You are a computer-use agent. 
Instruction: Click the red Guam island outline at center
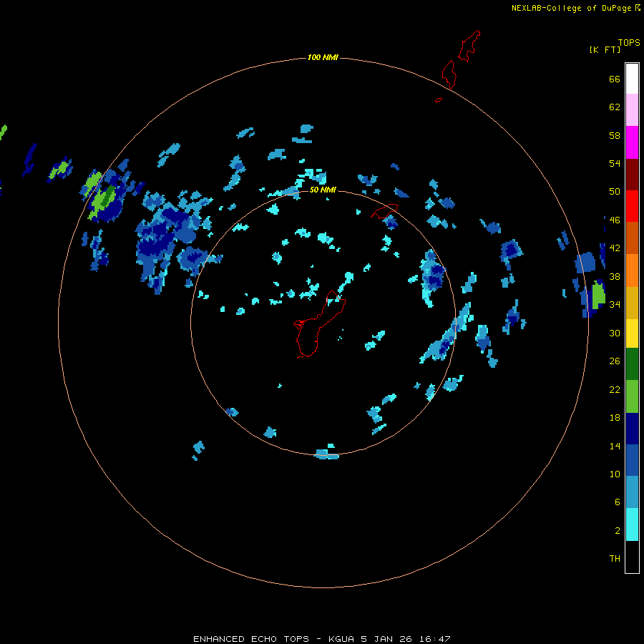tap(320, 324)
